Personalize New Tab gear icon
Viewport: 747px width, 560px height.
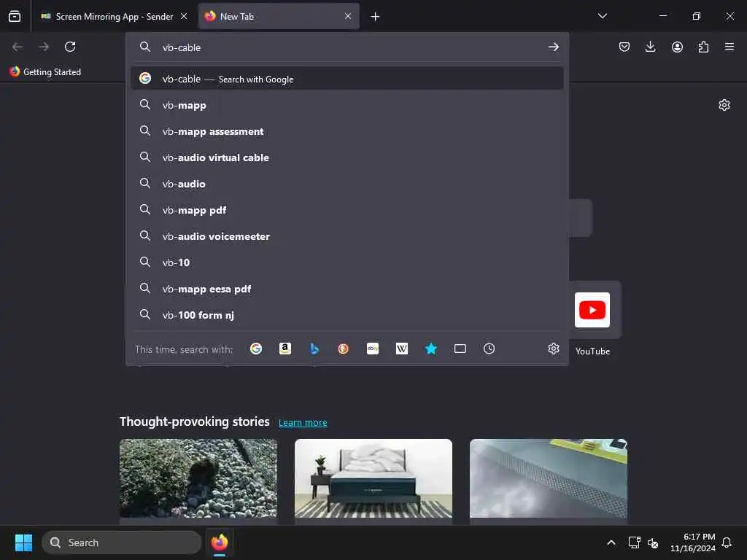724,105
